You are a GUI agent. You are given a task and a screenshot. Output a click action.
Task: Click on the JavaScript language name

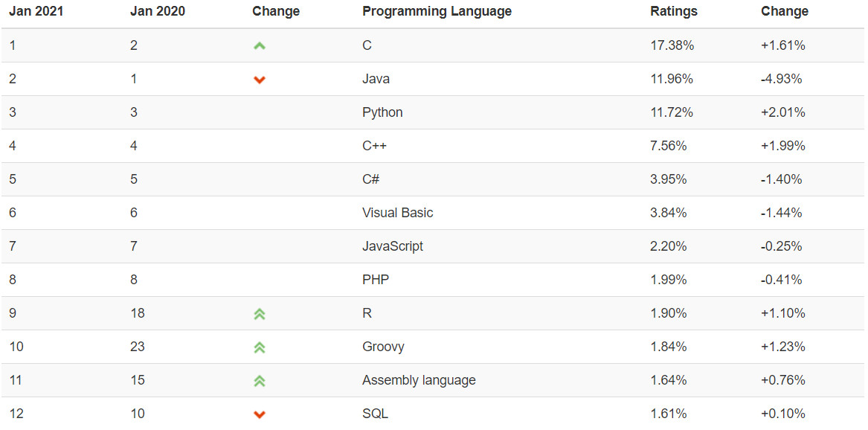coord(392,246)
